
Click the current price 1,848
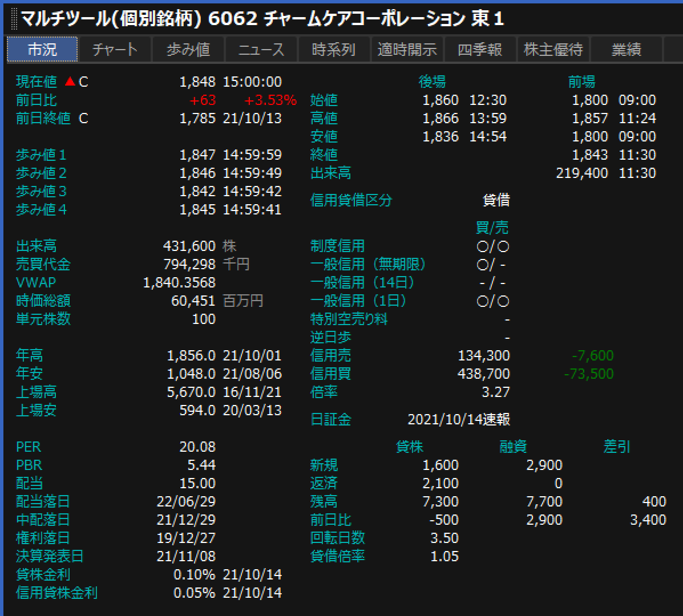tap(197, 82)
